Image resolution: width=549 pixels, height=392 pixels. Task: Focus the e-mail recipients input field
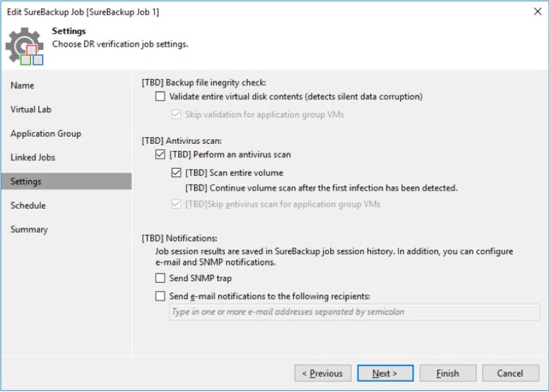(x=355, y=312)
